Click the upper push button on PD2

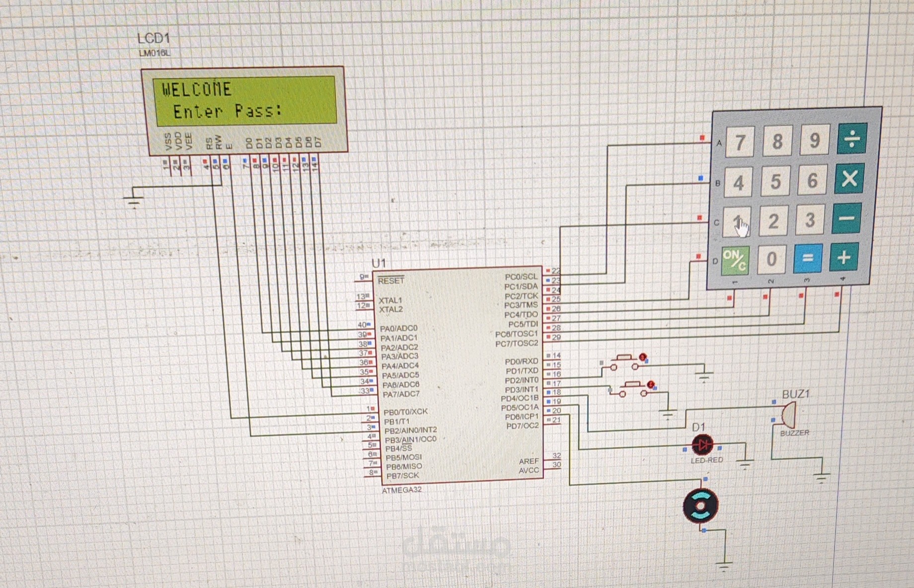[624, 363]
